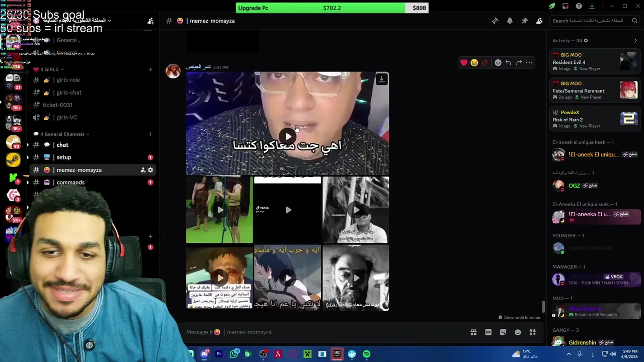Viewport: 644px width, 362px height.
Task: Open the Threads icon in channel header
Action: coord(495,21)
